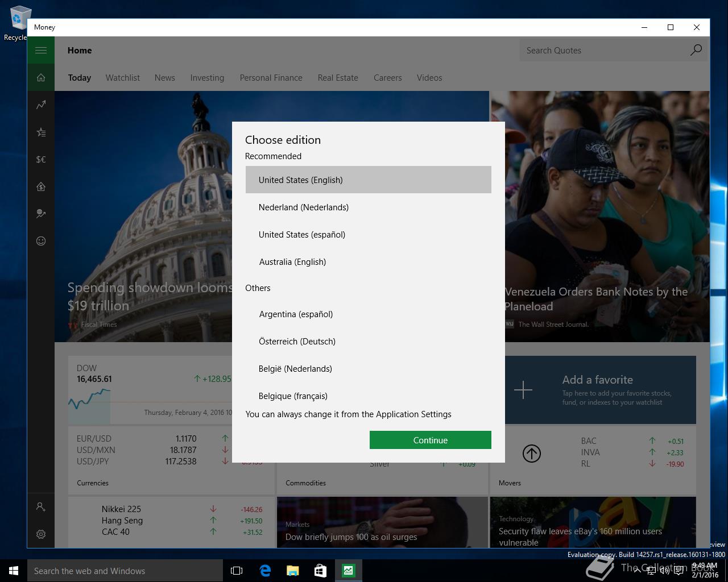The image size is (728, 582).
Task: Click the CAC 40 index row
Action: [182, 532]
